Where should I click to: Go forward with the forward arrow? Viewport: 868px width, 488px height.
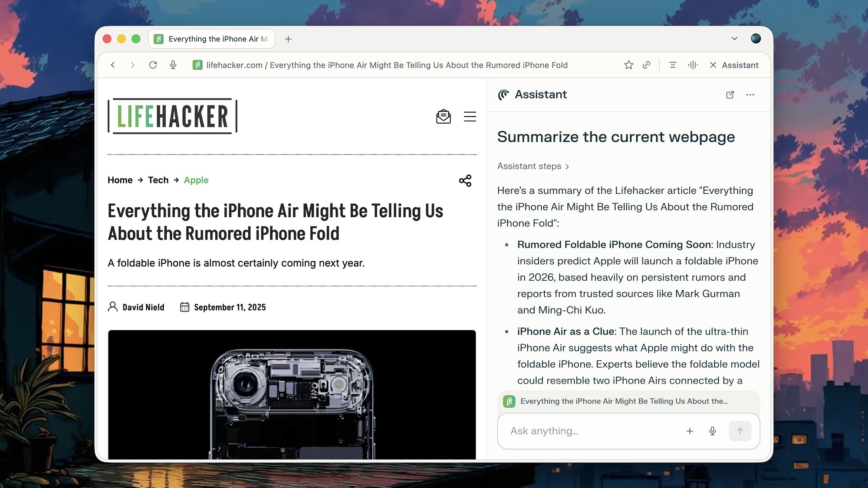133,65
